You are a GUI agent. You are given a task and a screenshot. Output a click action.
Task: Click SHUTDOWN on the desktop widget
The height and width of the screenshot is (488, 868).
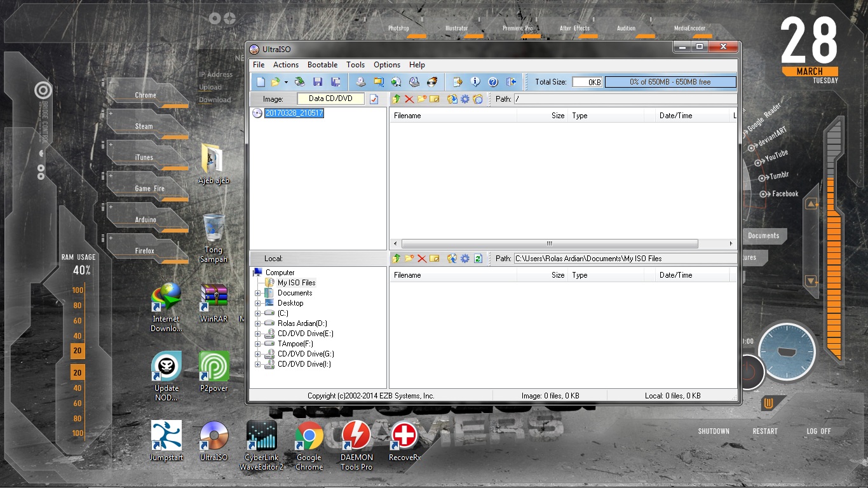(x=714, y=431)
